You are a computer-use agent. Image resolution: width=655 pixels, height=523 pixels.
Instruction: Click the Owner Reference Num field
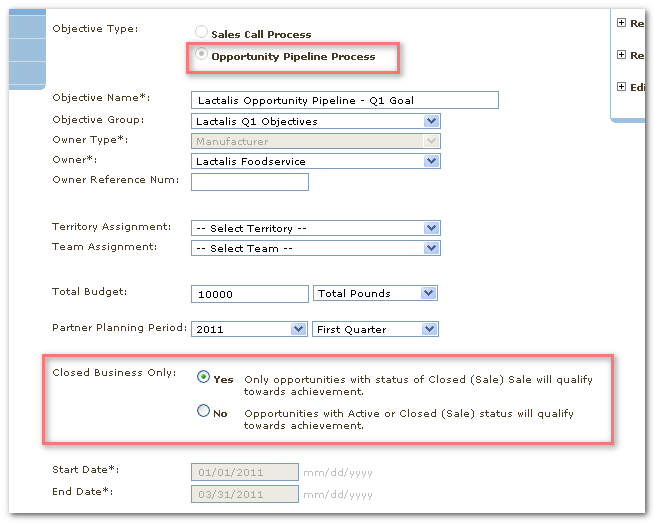[249, 182]
